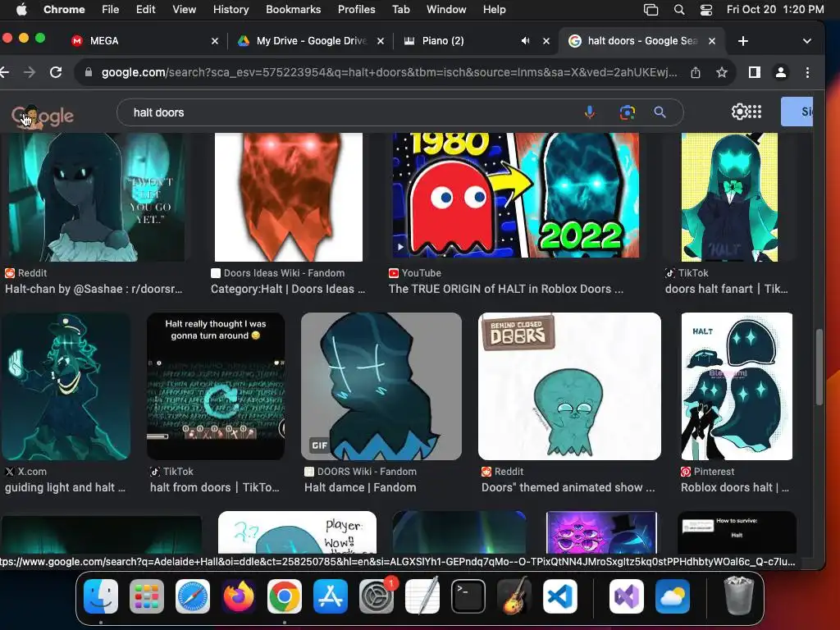Open the Chrome three-dot menu

tap(807, 72)
